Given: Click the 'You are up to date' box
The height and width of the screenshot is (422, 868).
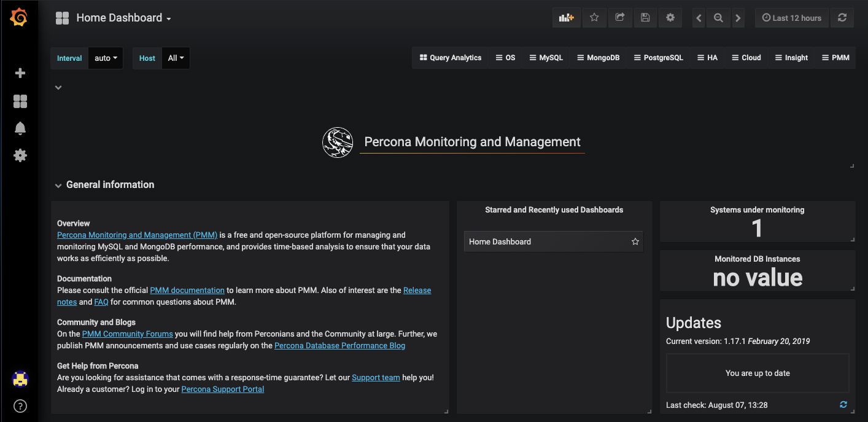Looking at the screenshot, I should (758, 373).
